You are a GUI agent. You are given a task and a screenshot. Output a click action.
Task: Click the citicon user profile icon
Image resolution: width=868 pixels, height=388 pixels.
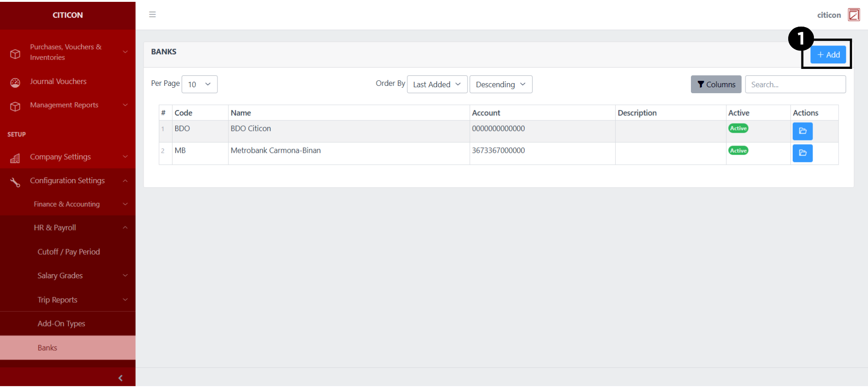(x=853, y=15)
